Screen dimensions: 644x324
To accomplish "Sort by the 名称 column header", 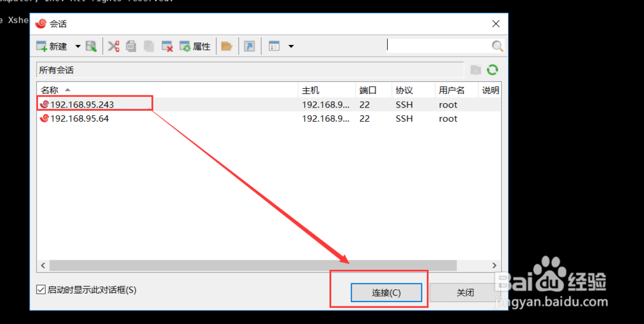I will click(167, 90).
